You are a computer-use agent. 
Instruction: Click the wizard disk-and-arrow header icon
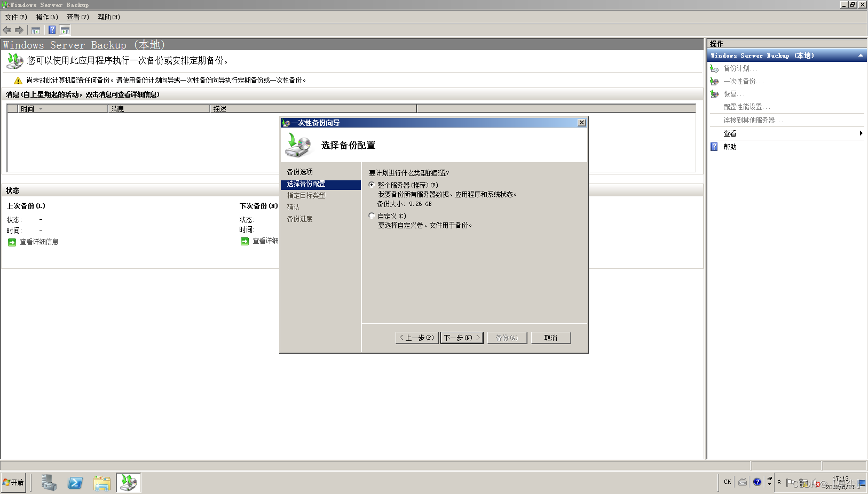coord(298,145)
